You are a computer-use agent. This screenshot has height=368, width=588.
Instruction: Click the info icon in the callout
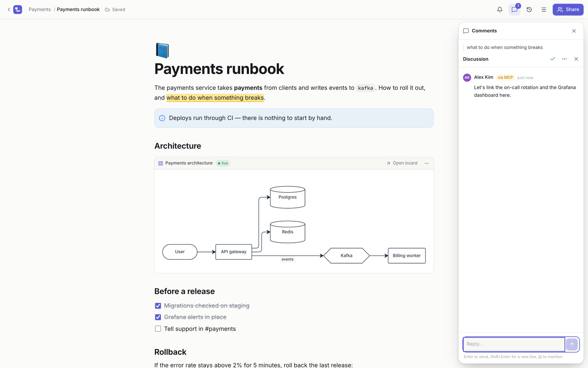pyautogui.click(x=162, y=118)
